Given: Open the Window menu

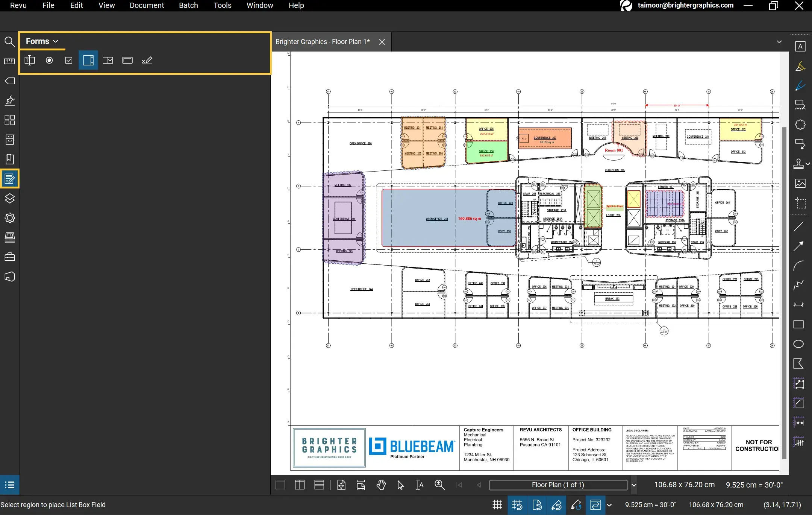Looking at the screenshot, I should point(260,5).
